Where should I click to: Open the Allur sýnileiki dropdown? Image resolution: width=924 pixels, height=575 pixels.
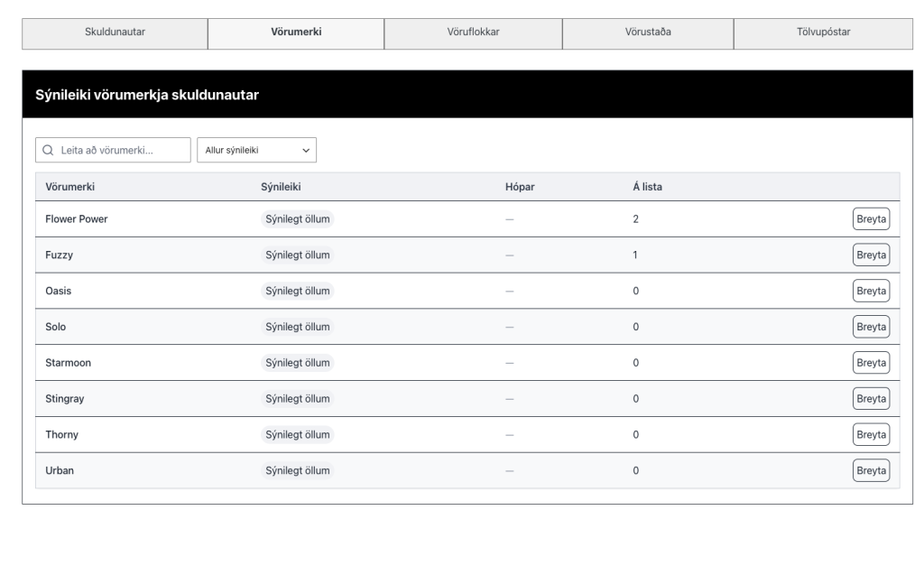(x=256, y=150)
